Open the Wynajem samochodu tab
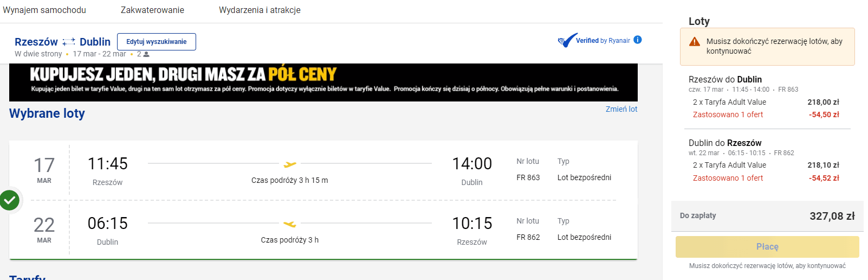868x280 pixels. pos(44,10)
